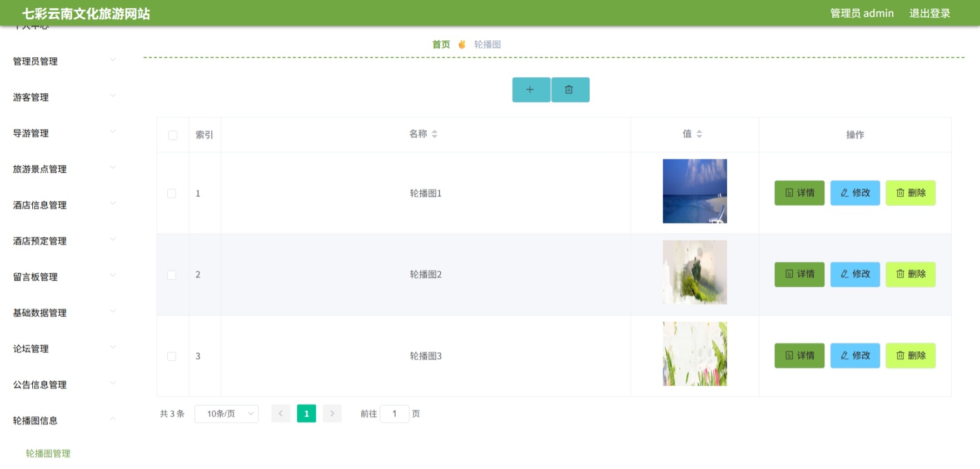980x469 pixels.
Task: Click 七彩云南文化旅游网站 site title
Action: pos(86,14)
